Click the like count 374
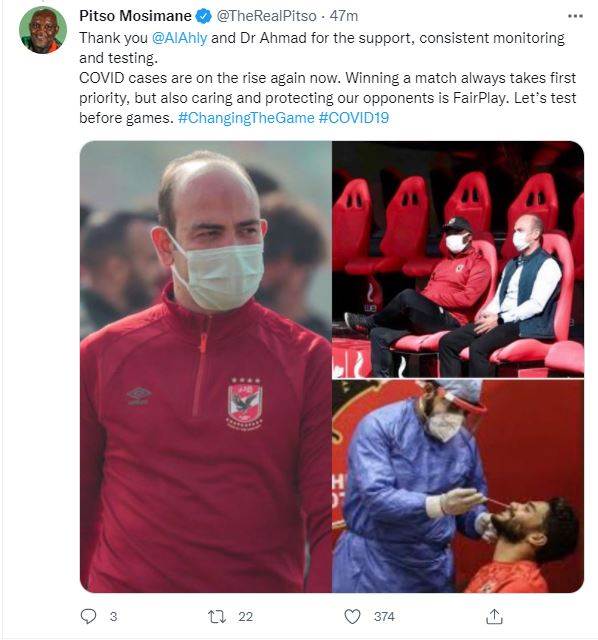The width and height of the screenshot is (598, 640). [384, 616]
